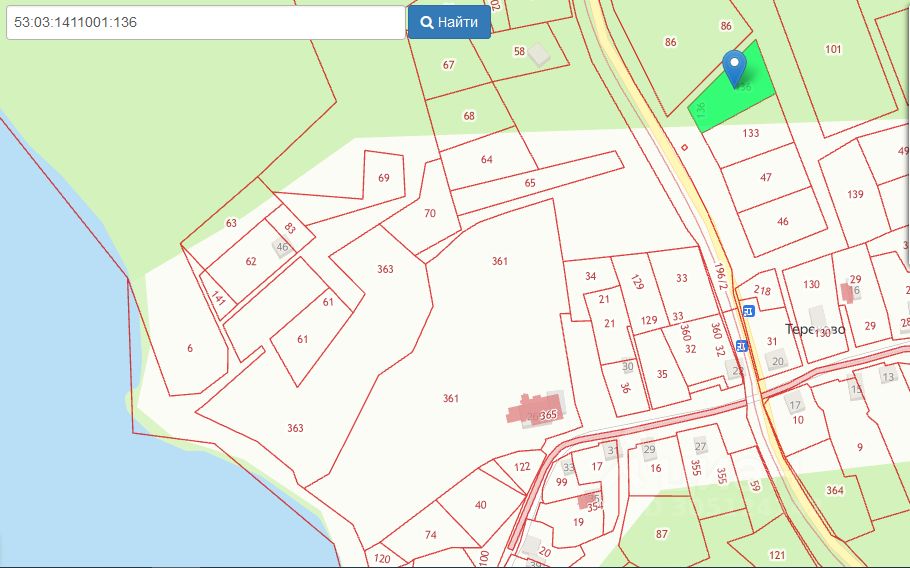Click the lower bus stop icon
This screenshot has width=910, height=568.
(742, 346)
